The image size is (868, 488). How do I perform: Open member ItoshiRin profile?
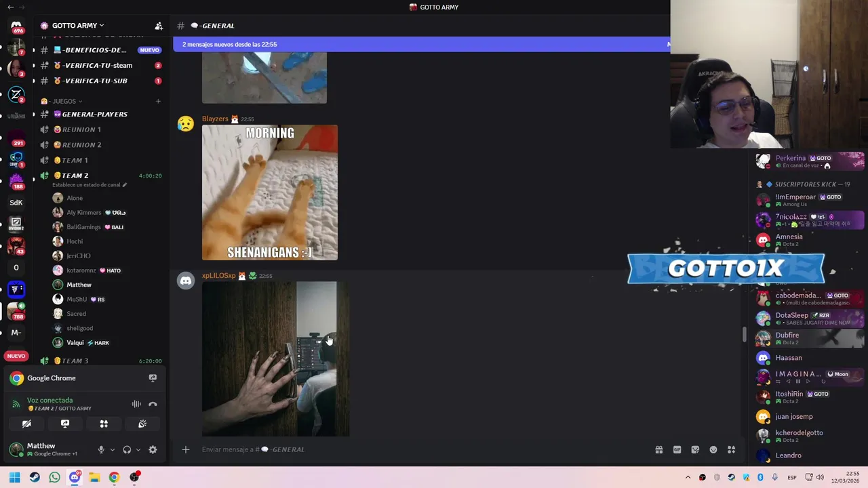(x=810, y=396)
